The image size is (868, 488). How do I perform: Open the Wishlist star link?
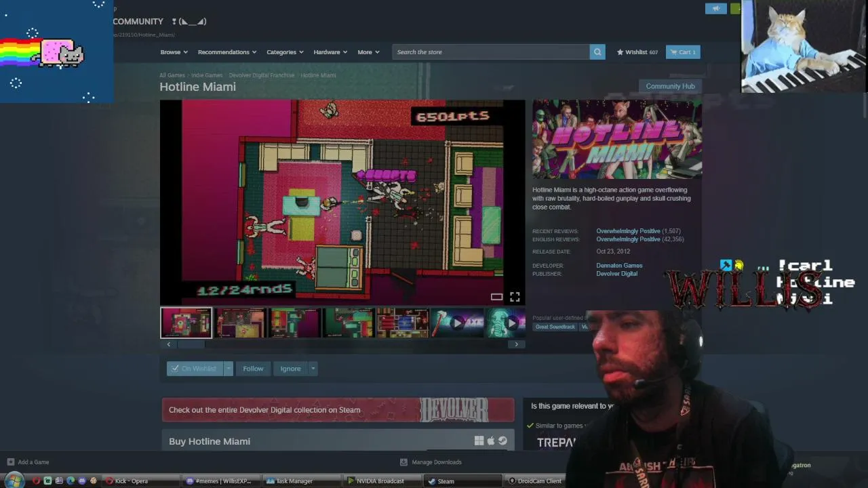click(x=637, y=52)
